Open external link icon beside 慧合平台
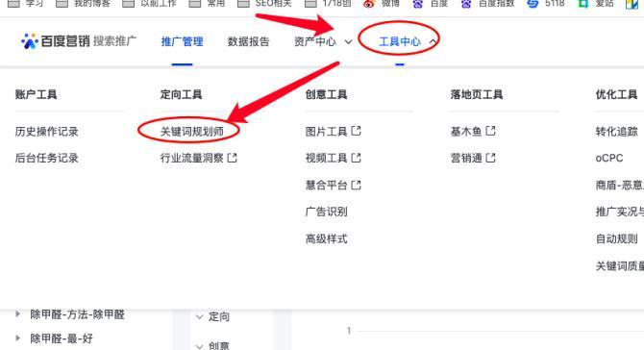The height and width of the screenshot is (350, 644). 356,185
